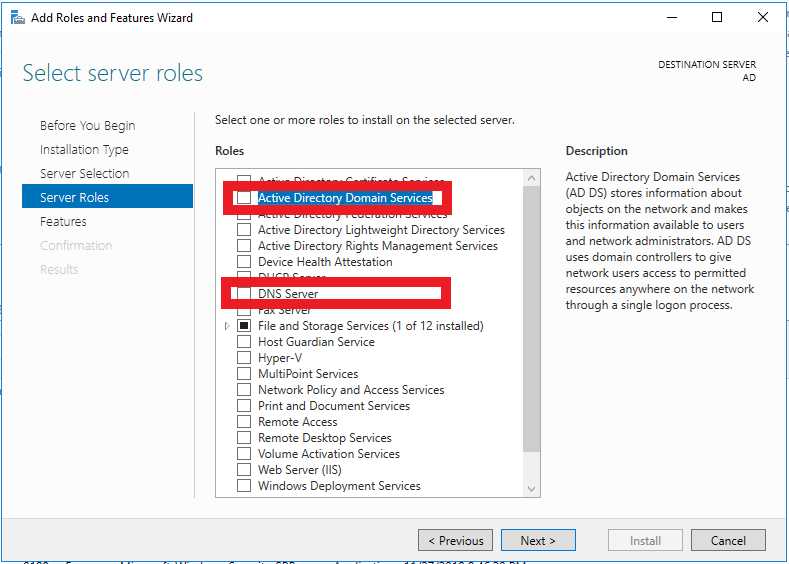Tick the Remote Access checkbox
The height and width of the screenshot is (564, 789).
244,422
